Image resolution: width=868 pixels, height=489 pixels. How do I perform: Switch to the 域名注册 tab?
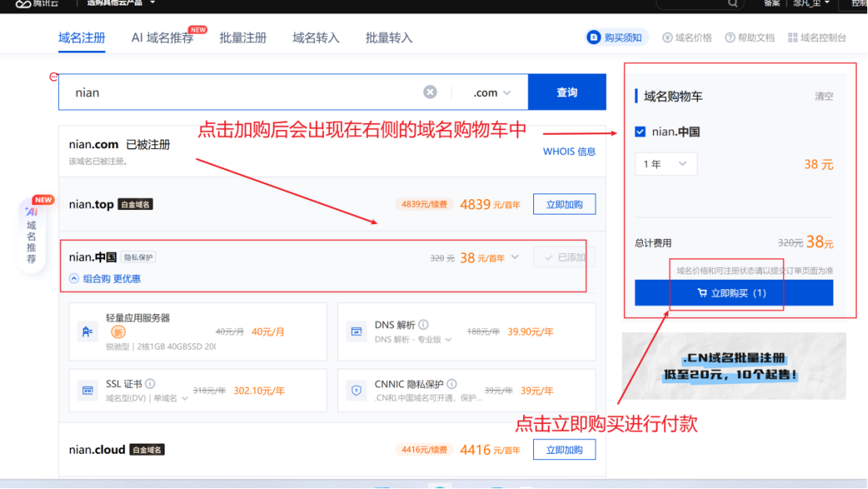click(82, 38)
